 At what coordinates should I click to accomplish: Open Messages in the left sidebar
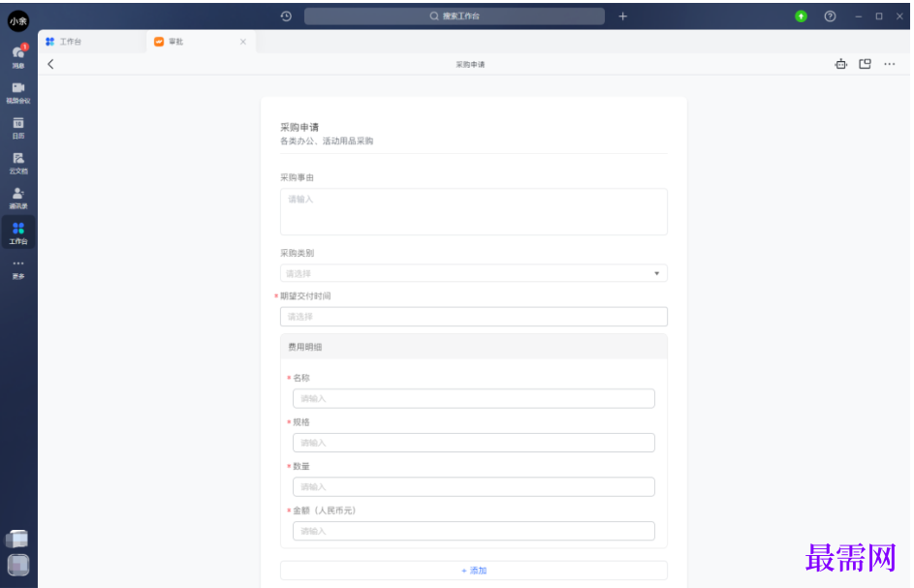pos(18,55)
